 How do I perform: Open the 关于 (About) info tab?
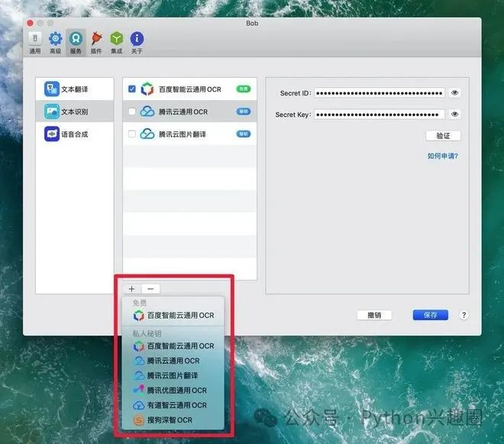pos(137,43)
